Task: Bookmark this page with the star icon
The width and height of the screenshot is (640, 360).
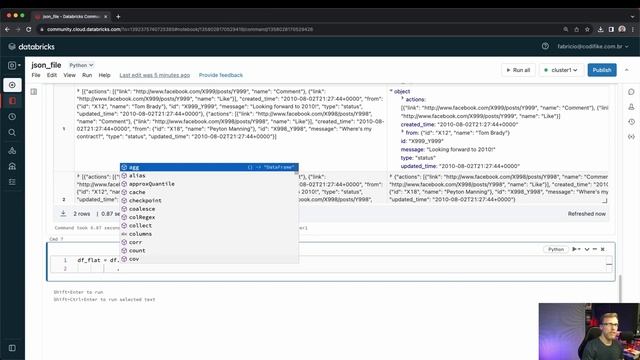Action: (x=587, y=29)
